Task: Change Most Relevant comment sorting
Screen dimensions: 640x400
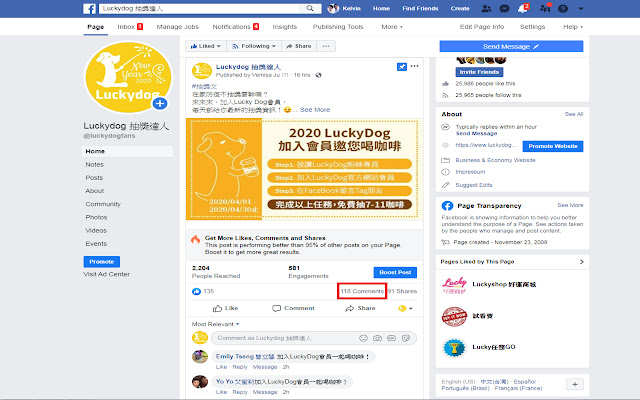Action: [216, 324]
